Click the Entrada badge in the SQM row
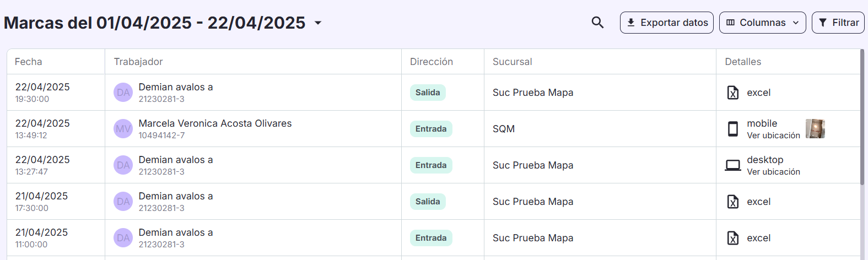Viewport: 868px width, 260px height. (x=431, y=129)
